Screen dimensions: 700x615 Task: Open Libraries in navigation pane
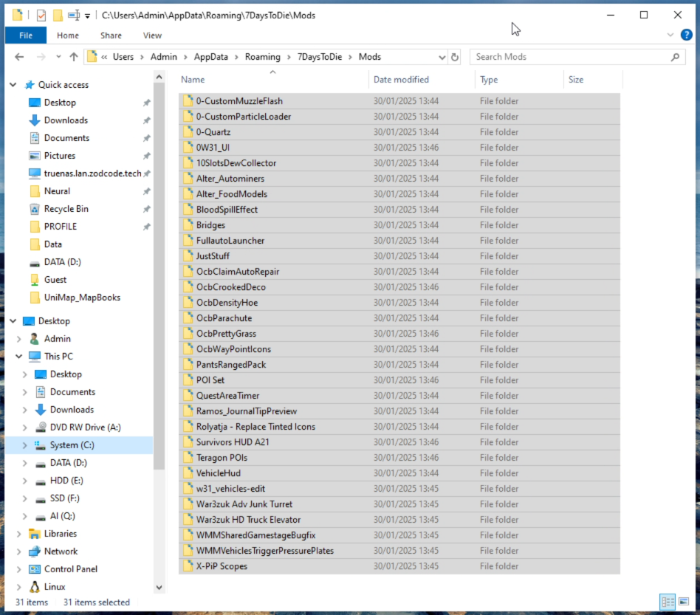(61, 533)
